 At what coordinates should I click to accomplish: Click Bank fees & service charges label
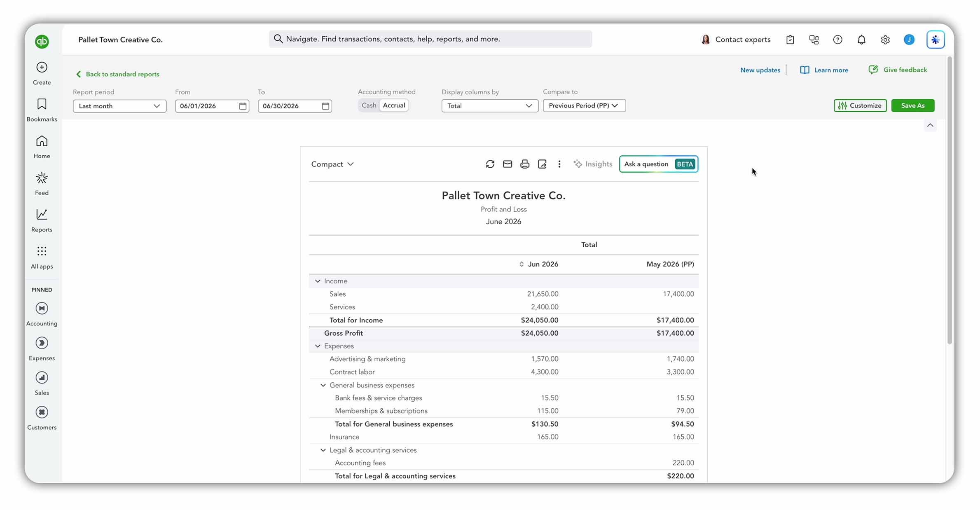378,398
